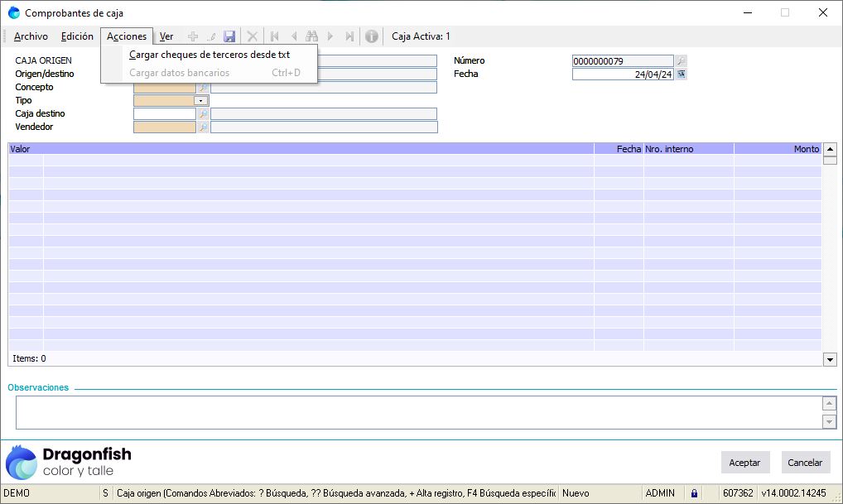The height and width of the screenshot is (504, 843).
Task: Click the Observaciones scroll up arrow
Action: (829, 403)
